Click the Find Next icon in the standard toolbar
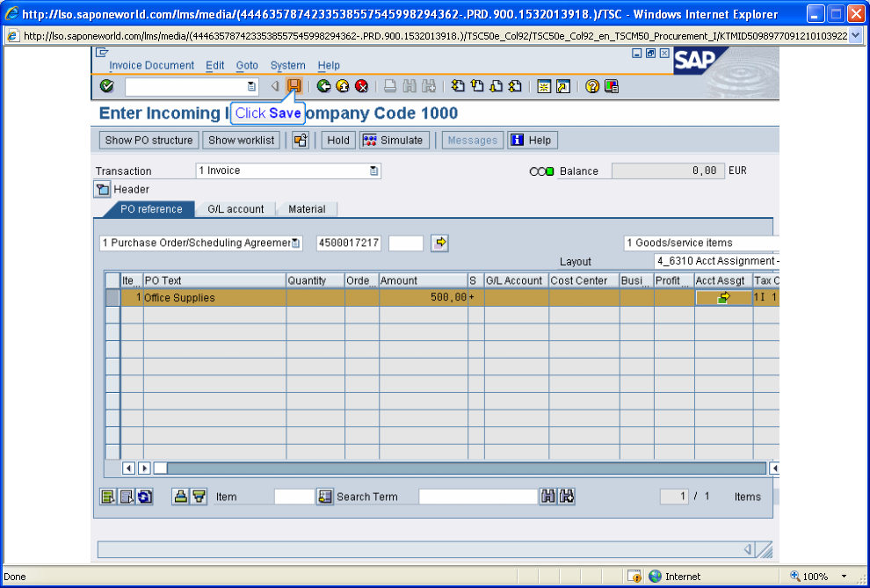870x588 pixels. point(428,86)
